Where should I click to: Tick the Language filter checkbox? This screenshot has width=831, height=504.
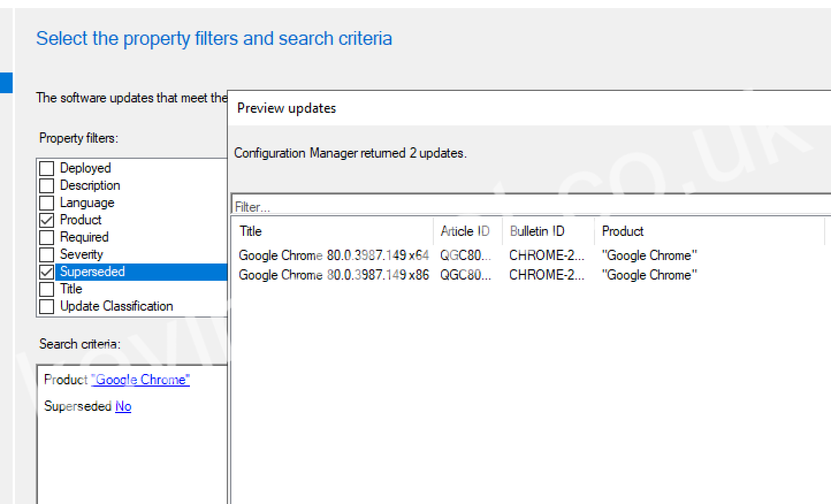(47, 203)
